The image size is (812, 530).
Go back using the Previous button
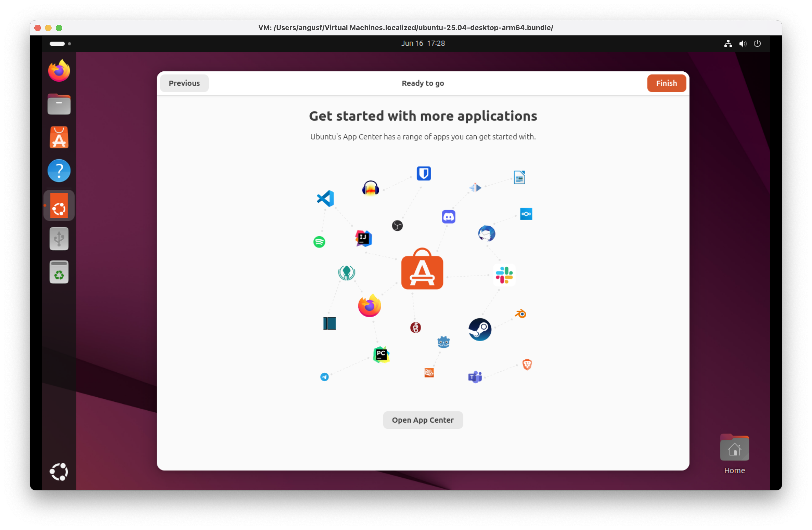(x=184, y=83)
